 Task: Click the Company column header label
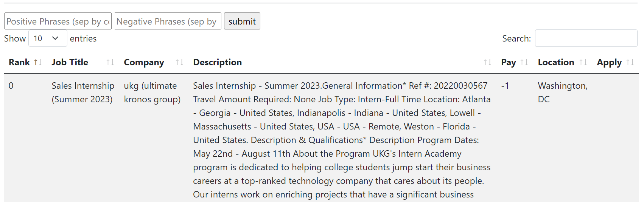tap(144, 62)
